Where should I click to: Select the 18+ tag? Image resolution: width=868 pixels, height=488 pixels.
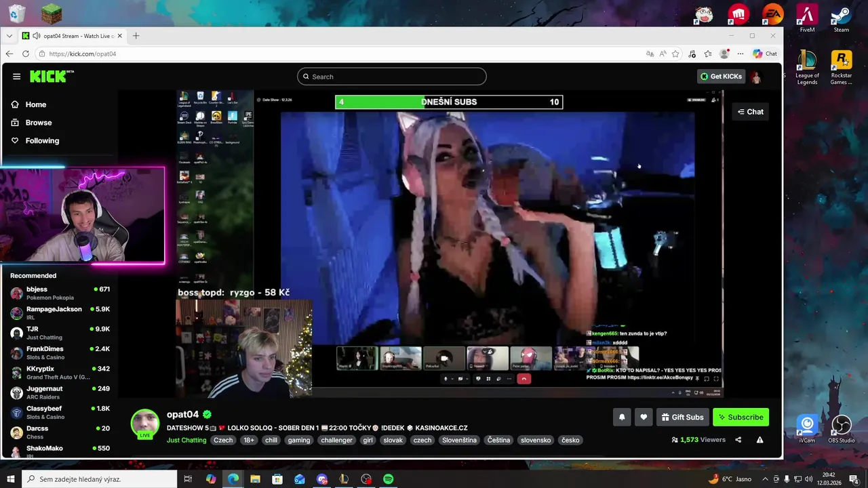click(249, 440)
